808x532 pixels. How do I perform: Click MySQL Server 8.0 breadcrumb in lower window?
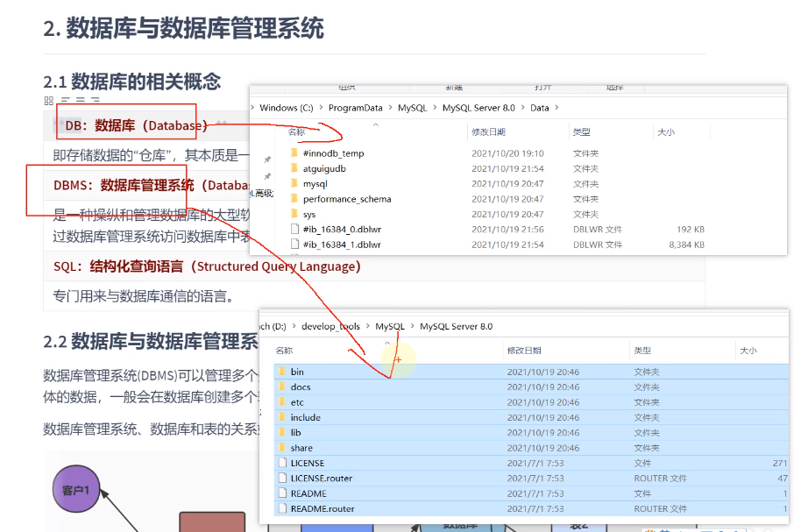pyautogui.click(x=456, y=326)
